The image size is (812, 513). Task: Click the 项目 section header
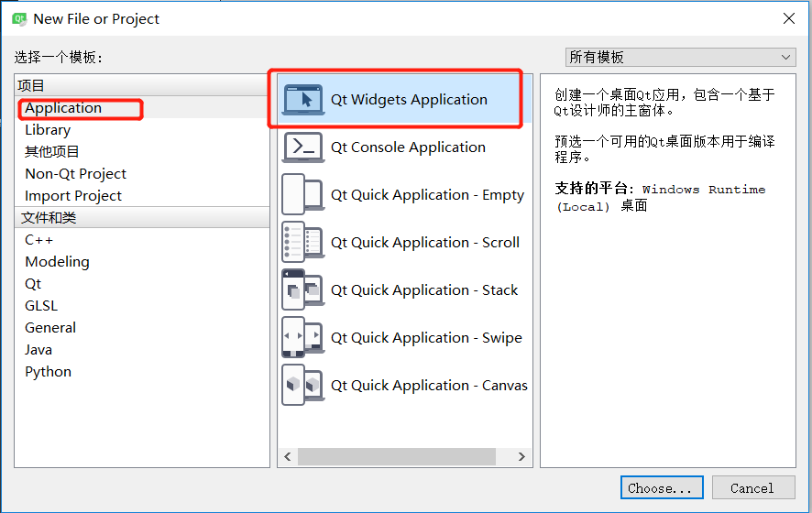click(142, 85)
